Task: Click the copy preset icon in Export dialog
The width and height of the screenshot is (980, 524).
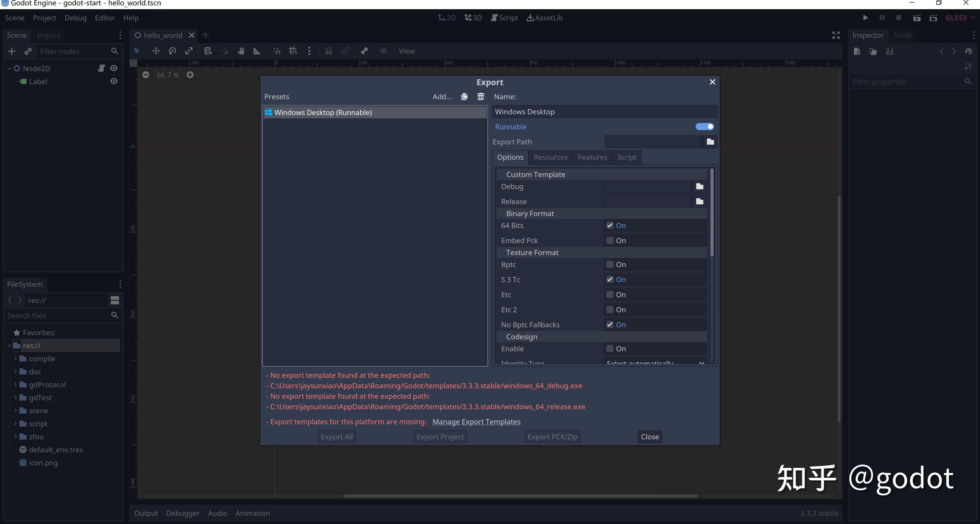Action: click(x=464, y=97)
